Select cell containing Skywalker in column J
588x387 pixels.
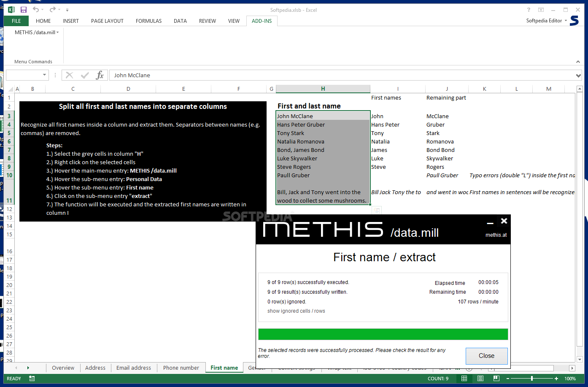pos(446,158)
